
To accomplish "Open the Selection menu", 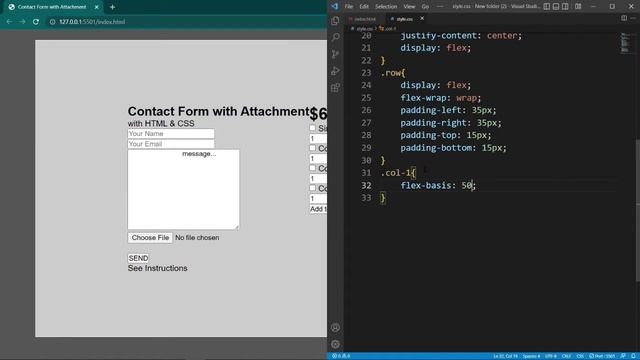I will tap(386, 7).
